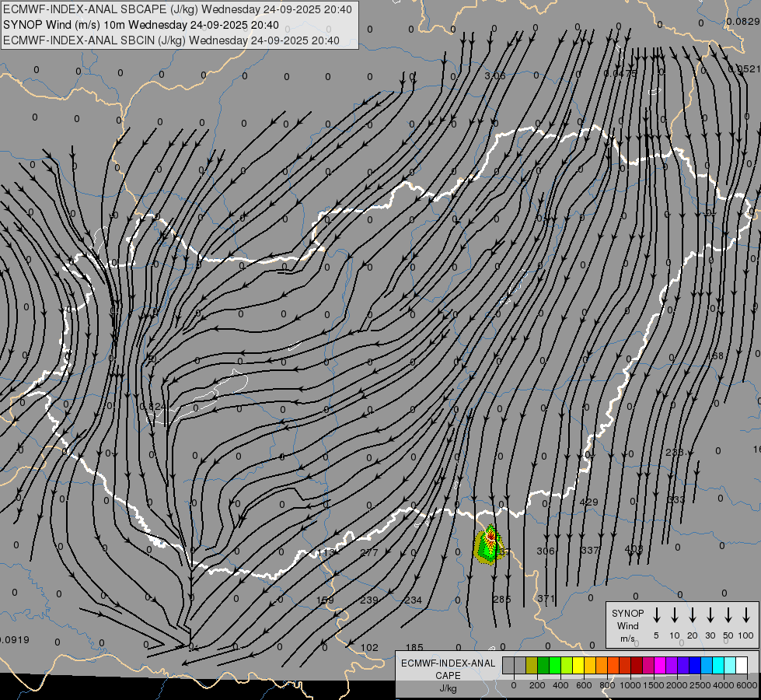Click the 0.0919 value at left edge
The image size is (761, 700).
click(x=15, y=640)
